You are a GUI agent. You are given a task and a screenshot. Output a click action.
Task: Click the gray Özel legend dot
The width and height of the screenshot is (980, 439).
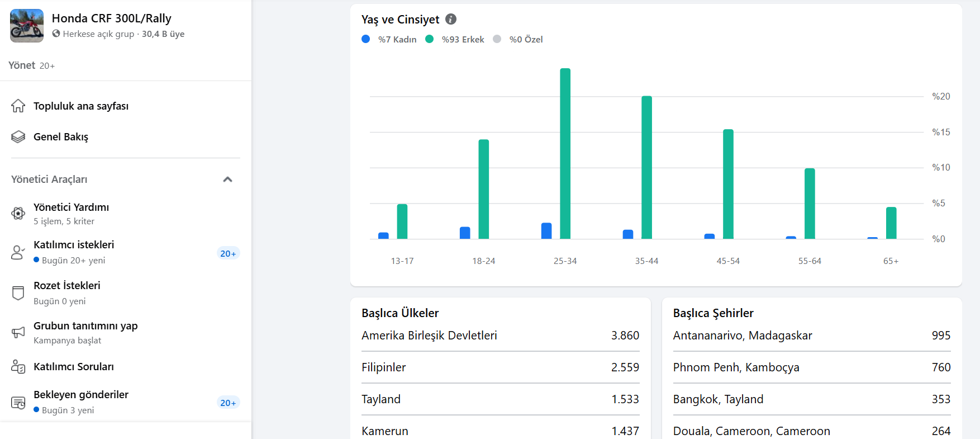coord(497,39)
